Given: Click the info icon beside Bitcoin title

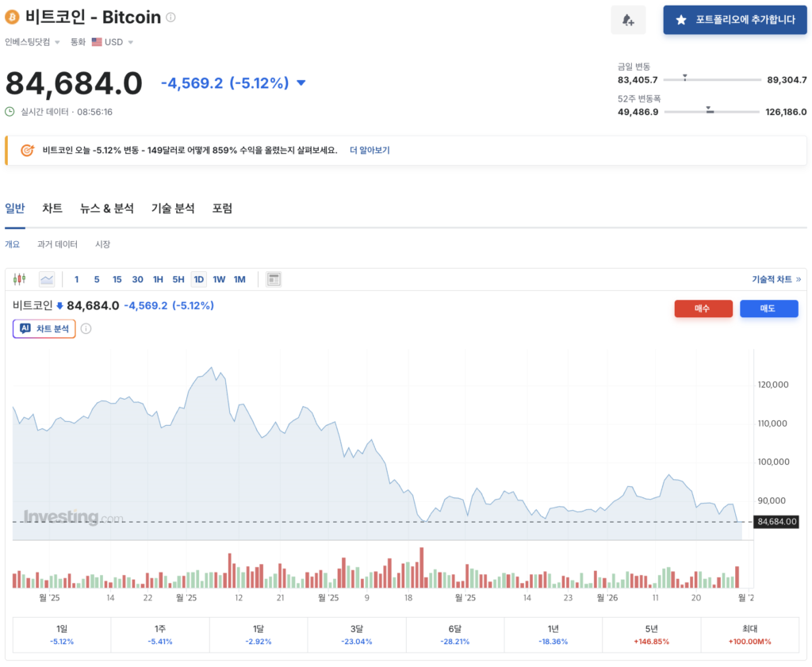Looking at the screenshot, I should [x=171, y=17].
